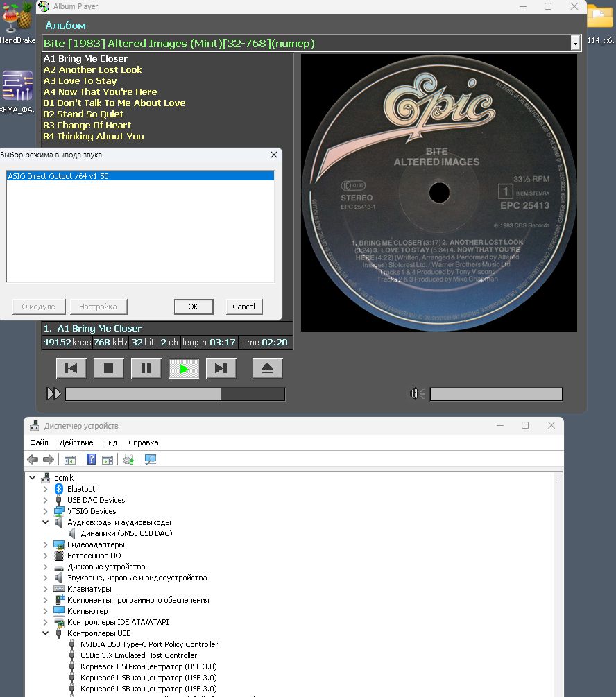Click the Device Manager vertical scrollbar
The height and width of the screenshot is (697, 616).
(x=558, y=585)
